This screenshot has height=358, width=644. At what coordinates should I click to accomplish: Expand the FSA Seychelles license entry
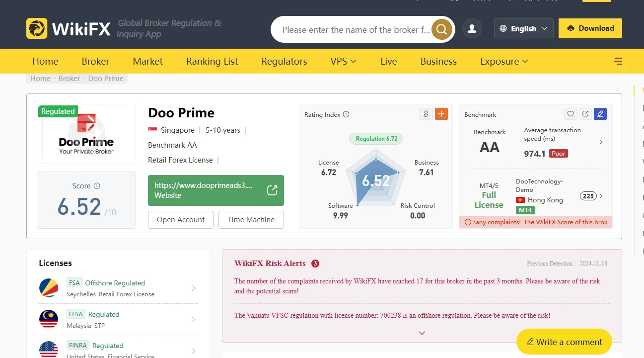tap(194, 288)
